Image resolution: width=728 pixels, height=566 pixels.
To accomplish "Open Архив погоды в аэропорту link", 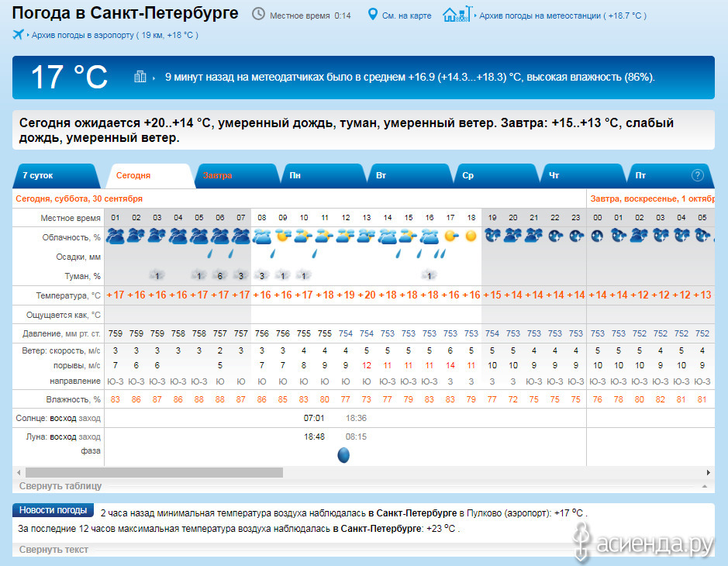I will tap(115, 35).
